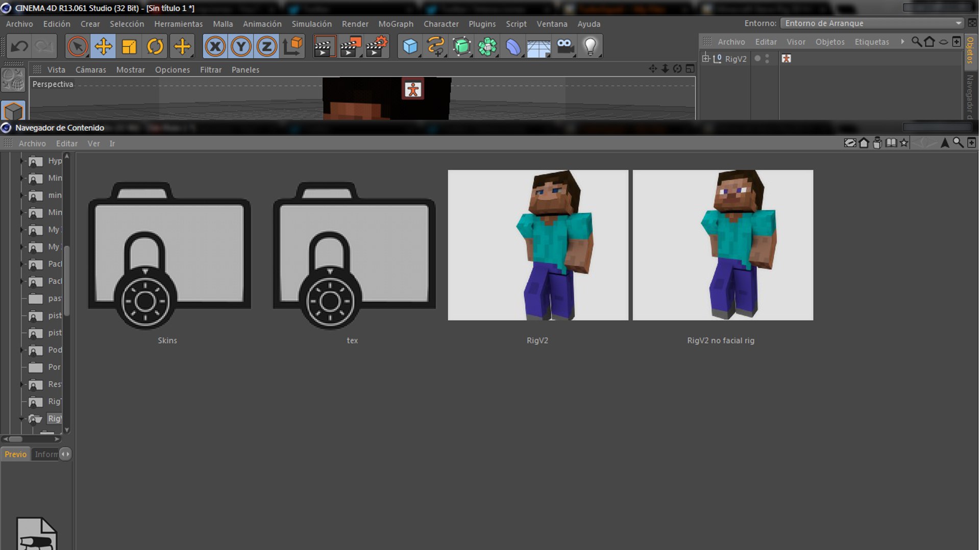The height and width of the screenshot is (550, 980).
Task: Toggle the coordinate system icon
Action: pos(293,46)
